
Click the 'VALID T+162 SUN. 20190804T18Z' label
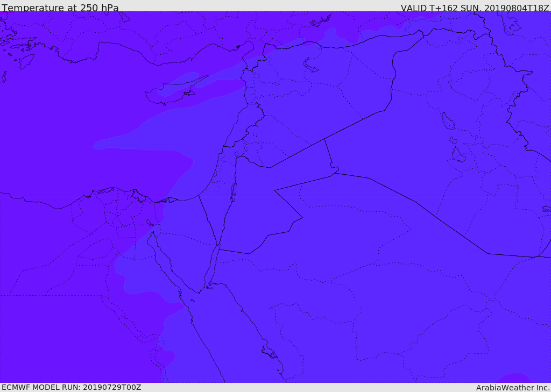click(x=475, y=8)
